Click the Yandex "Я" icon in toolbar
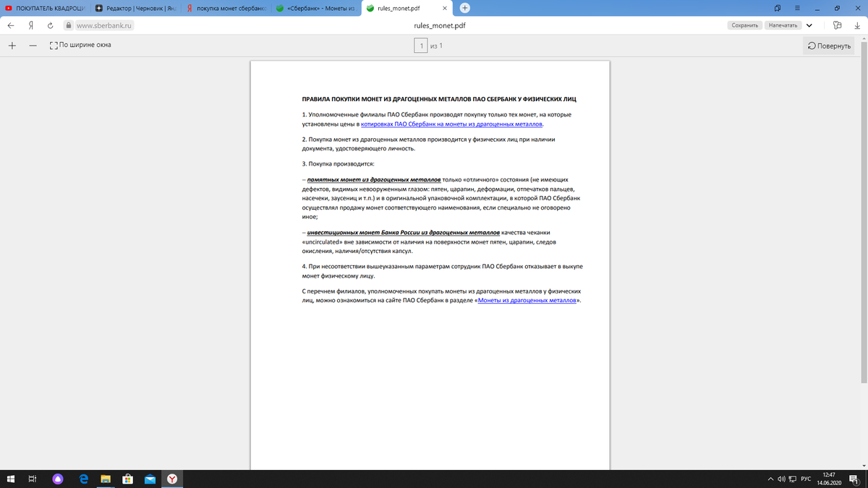Screen dimensions: 868x488 (30, 24)
